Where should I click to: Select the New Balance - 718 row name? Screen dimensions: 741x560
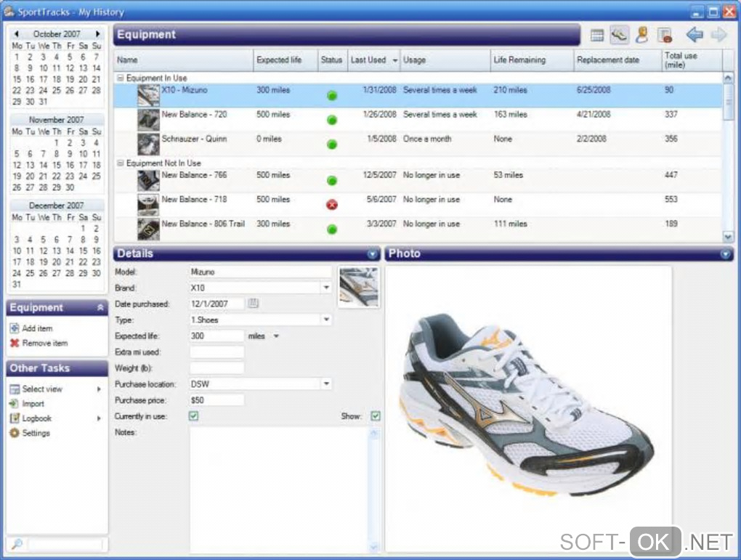194,200
